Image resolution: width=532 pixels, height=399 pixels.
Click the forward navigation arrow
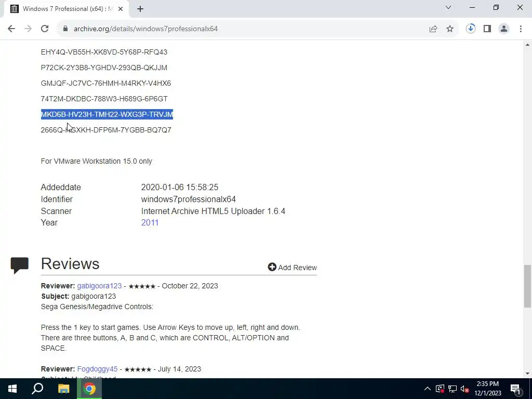pyautogui.click(x=28, y=29)
